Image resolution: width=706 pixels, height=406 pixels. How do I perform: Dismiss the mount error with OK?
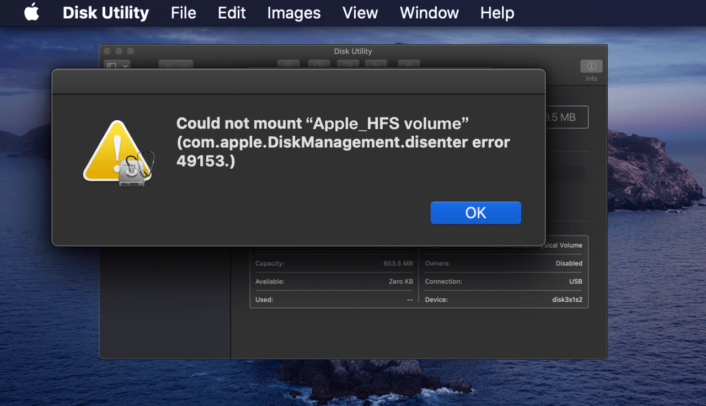coord(475,212)
